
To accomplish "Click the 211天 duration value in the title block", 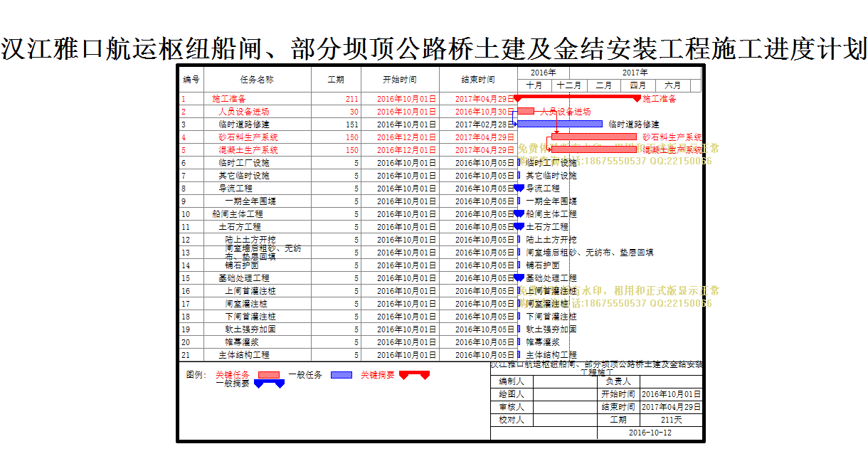I will (x=671, y=420).
